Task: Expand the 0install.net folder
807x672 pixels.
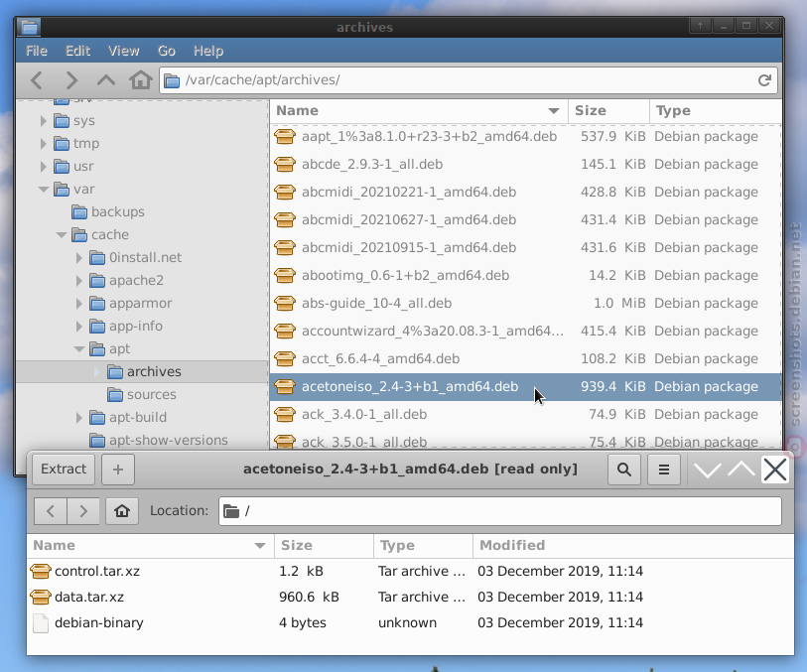Action: tap(78, 258)
